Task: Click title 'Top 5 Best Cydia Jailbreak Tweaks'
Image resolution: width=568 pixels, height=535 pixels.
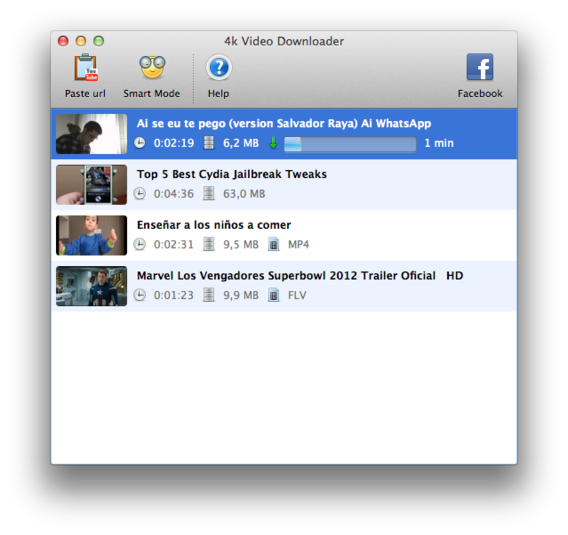Action: pos(232,174)
